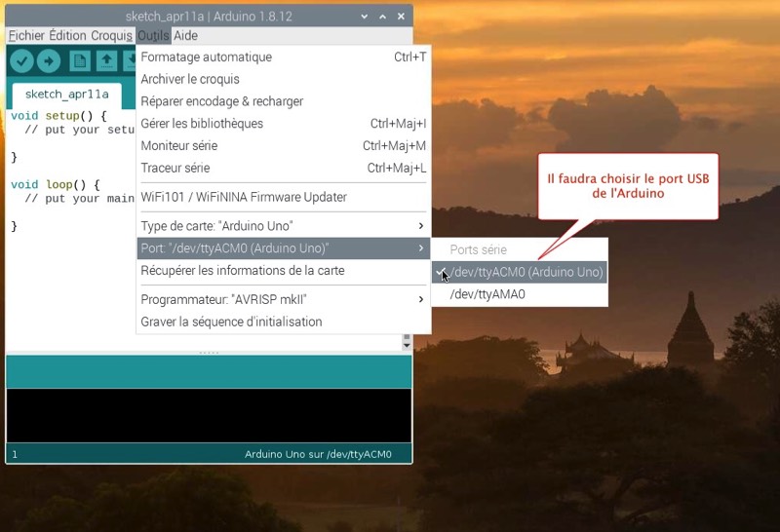
Task: Click the Verify checkmark toolbar icon
Action: pyautogui.click(x=21, y=60)
